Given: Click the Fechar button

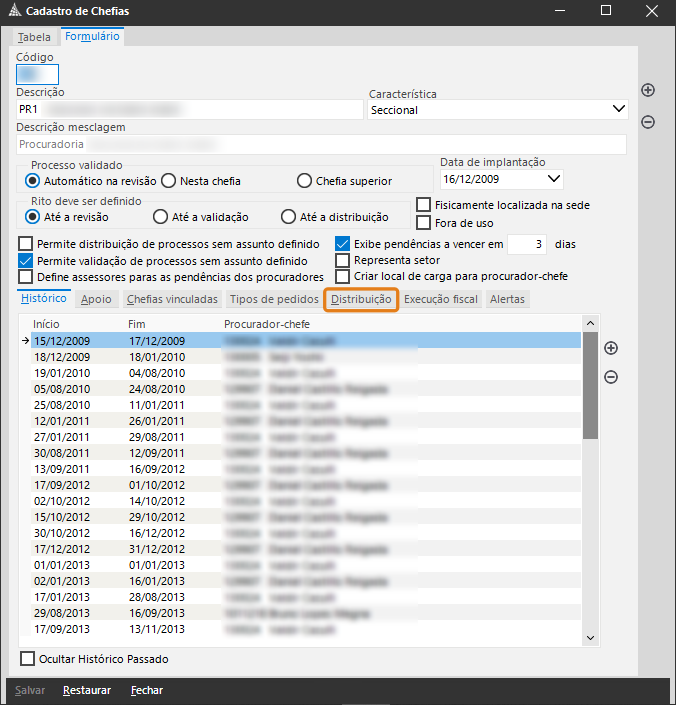Looking at the screenshot, I should click(x=147, y=690).
